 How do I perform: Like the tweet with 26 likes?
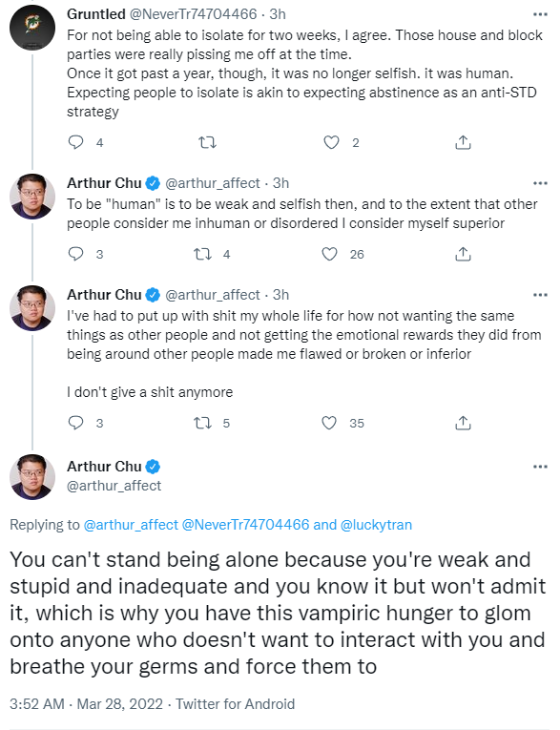pyautogui.click(x=329, y=254)
